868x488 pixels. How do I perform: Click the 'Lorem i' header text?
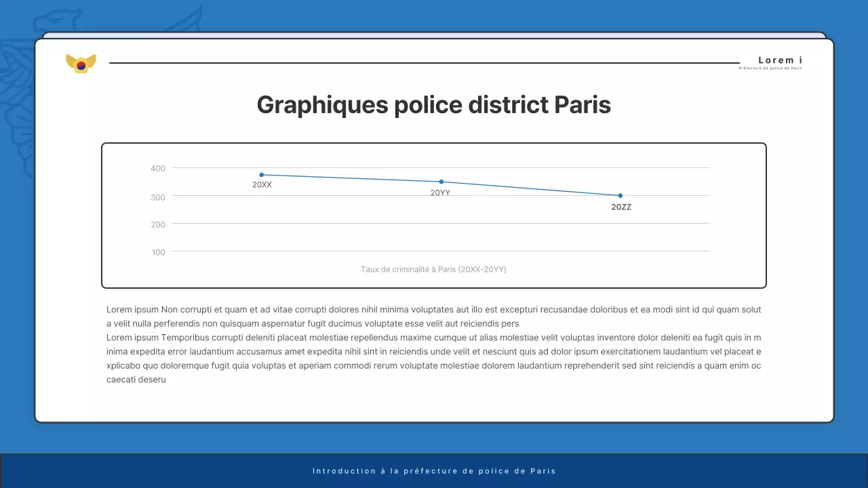[x=779, y=60]
